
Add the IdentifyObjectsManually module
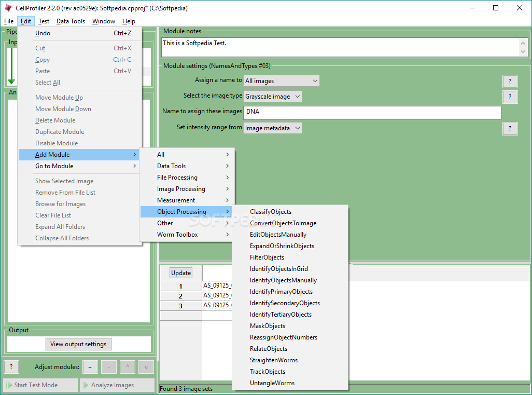click(x=290, y=280)
